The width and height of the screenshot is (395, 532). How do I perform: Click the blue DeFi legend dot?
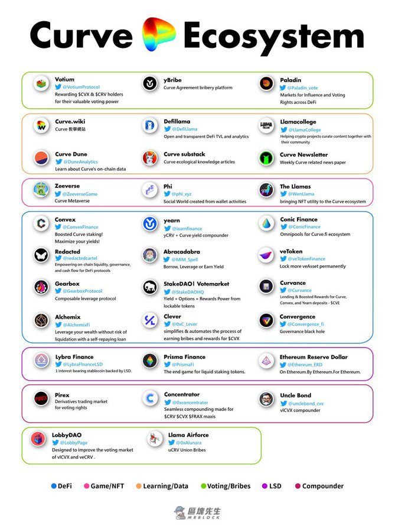[54, 486]
